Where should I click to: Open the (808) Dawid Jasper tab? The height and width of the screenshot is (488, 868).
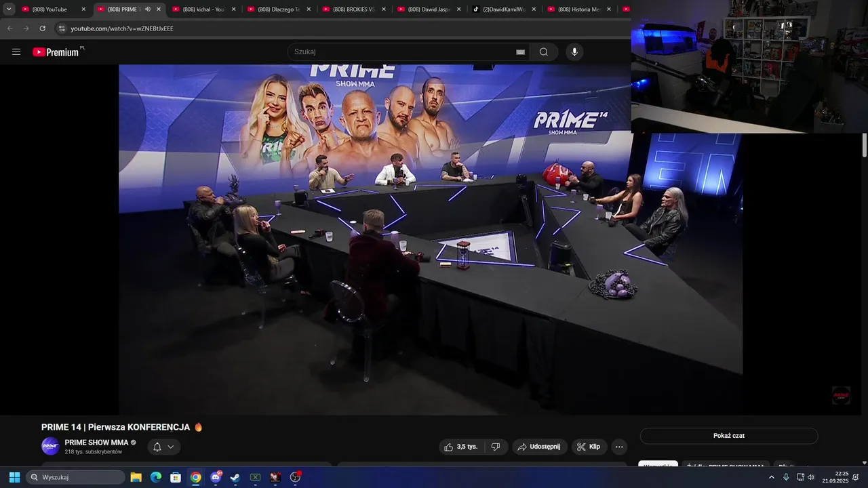point(428,9)
